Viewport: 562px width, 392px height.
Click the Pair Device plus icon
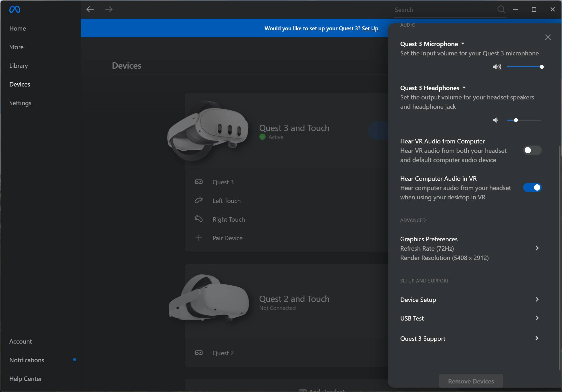point(199,238)
